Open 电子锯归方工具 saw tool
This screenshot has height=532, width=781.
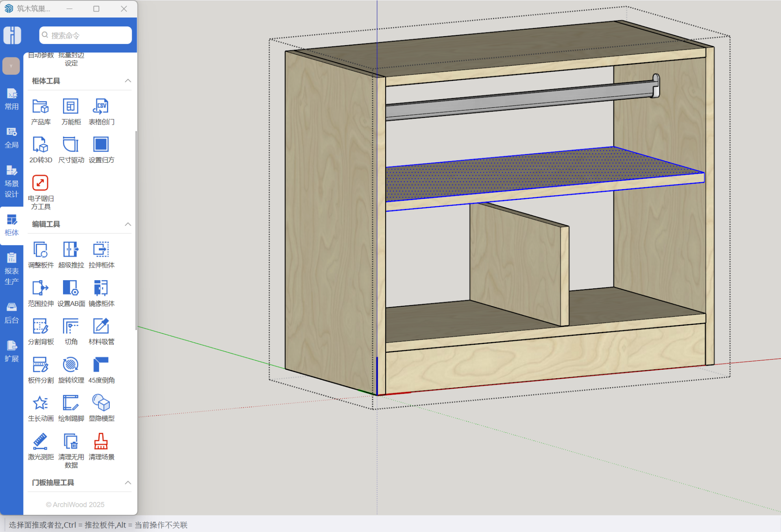pos(41,183)
